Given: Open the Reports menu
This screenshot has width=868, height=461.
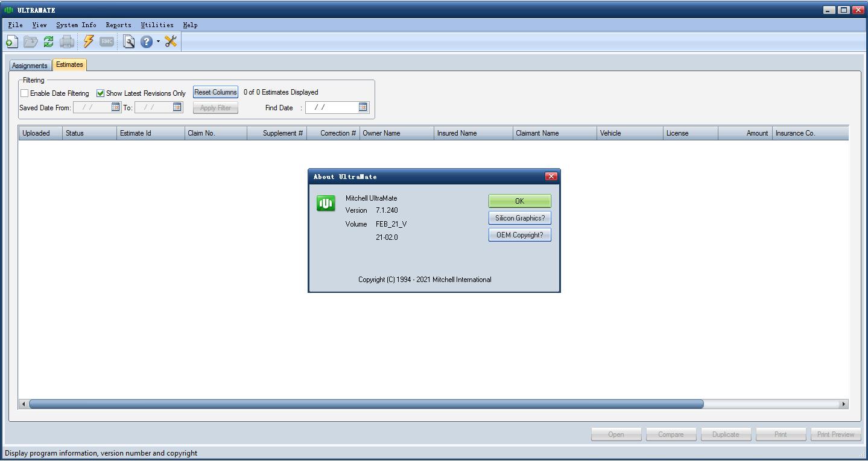Looking at the screenshot, I should [x=118, y=25].
